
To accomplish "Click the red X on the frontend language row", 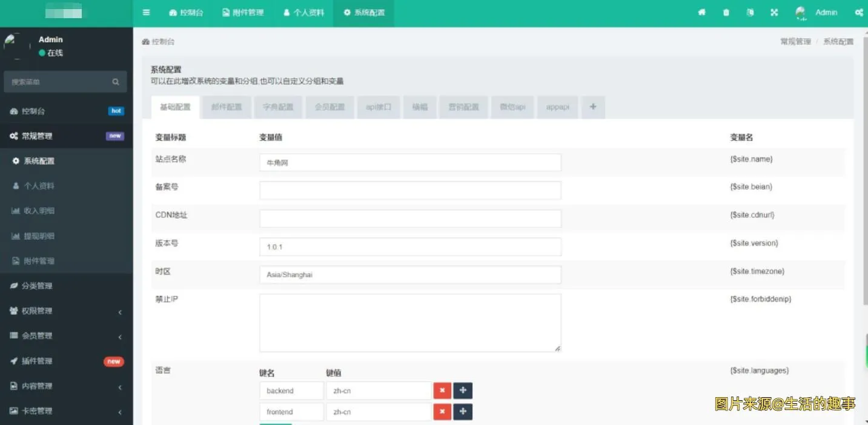I will (x=442, y=412).
